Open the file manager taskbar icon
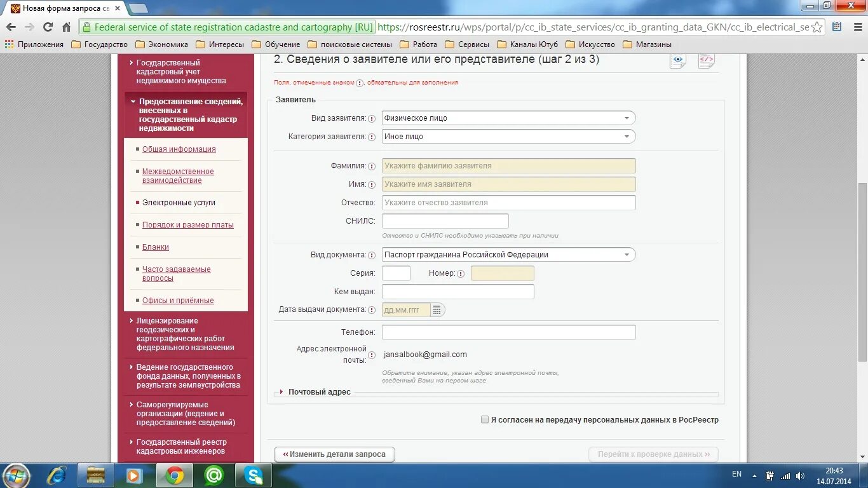This screenshot has height=488, width=868. point(95,475)
